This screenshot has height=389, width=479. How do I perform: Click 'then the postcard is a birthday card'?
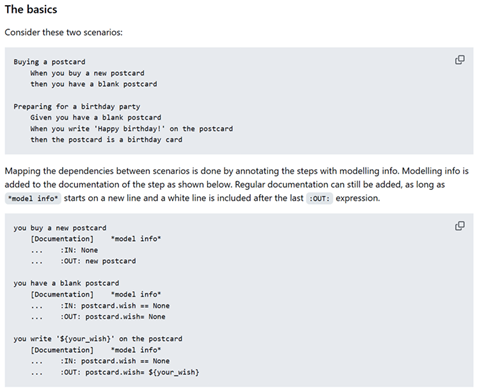pos(106,140)
